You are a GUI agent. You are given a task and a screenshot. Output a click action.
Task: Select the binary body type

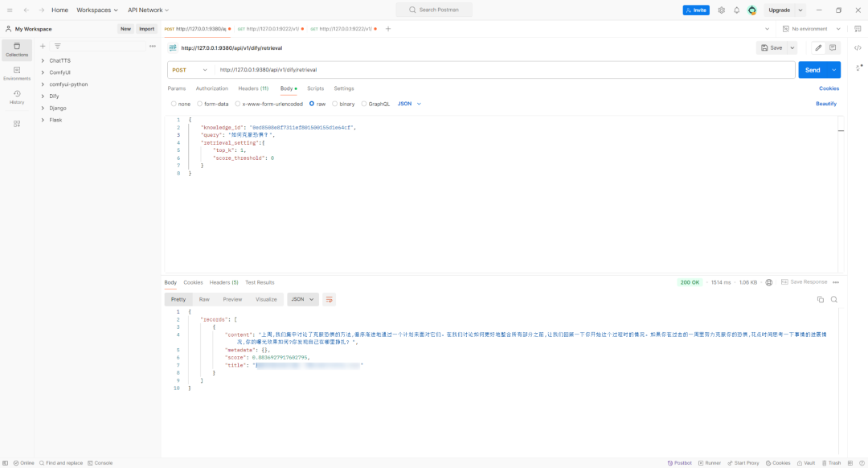[x=335, y=104]
